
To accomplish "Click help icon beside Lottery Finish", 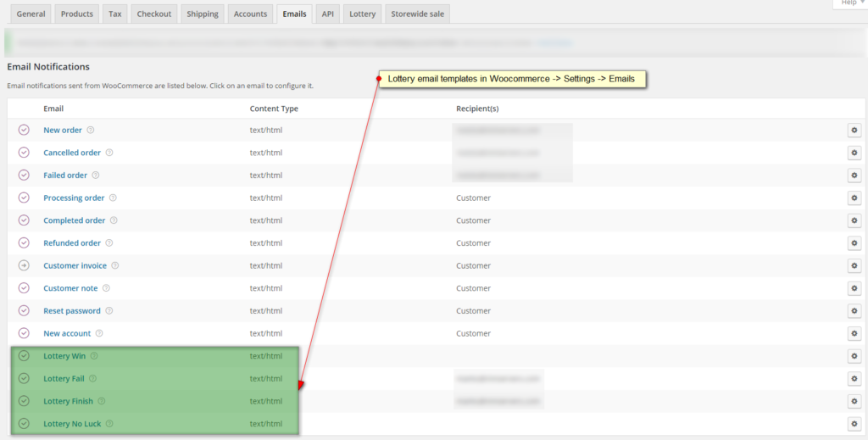I will click(x=102, y=401).
